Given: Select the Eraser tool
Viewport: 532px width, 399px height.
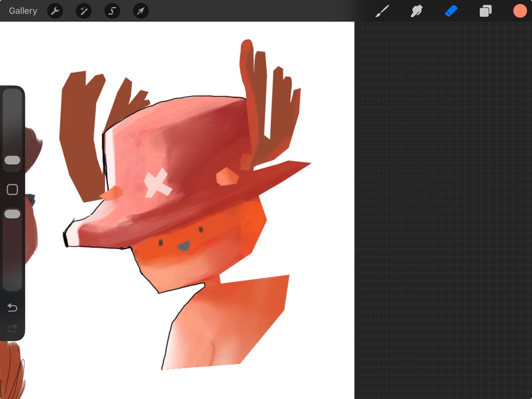Looking at the screenshot, I should click(x=451, y=11).
